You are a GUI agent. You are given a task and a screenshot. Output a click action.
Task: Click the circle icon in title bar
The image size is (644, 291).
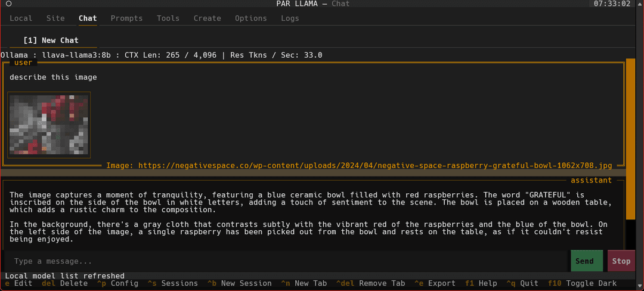click(8, 4)
